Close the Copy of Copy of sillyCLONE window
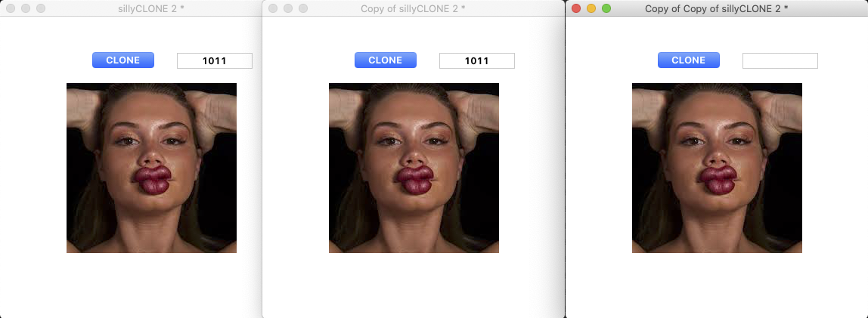The height and width of the screenshot is (318, 868). click(576, 8)
